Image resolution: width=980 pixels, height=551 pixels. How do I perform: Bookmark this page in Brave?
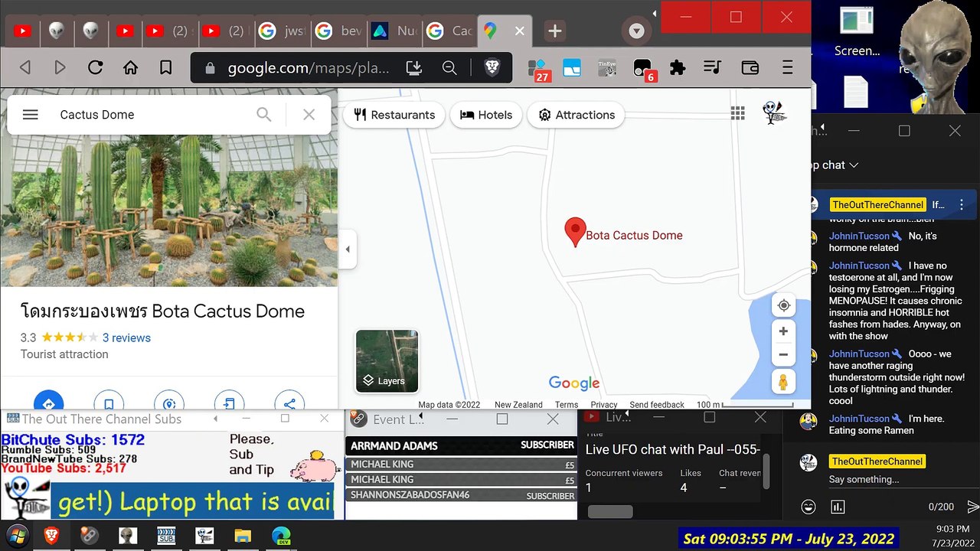click(165, 68)
